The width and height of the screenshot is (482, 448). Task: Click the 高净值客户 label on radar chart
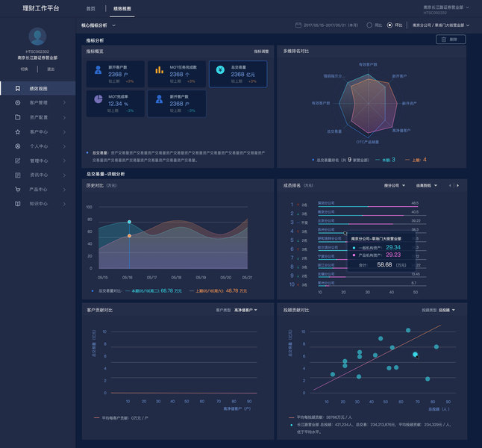point(401,131)
